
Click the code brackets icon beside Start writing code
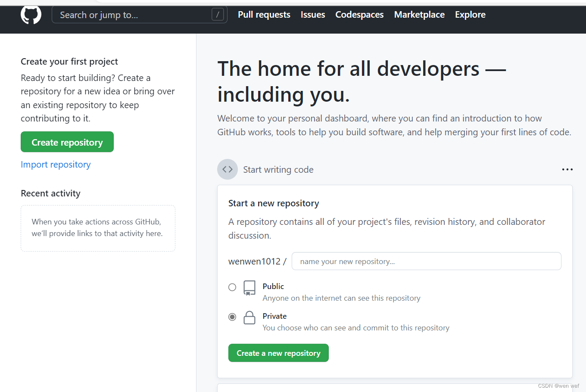tap(228, 169)
